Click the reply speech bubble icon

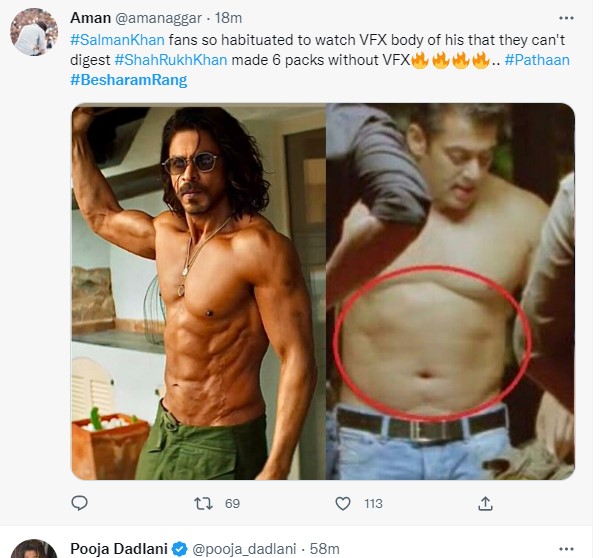point(81,503)
